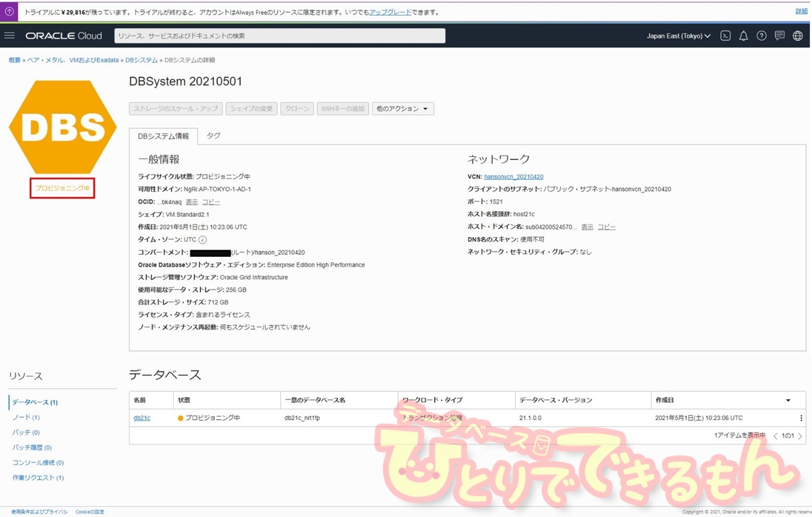Select ノード (1) in resources list
The width and height of the screenshot is (812, 517).
pos(26,417)
